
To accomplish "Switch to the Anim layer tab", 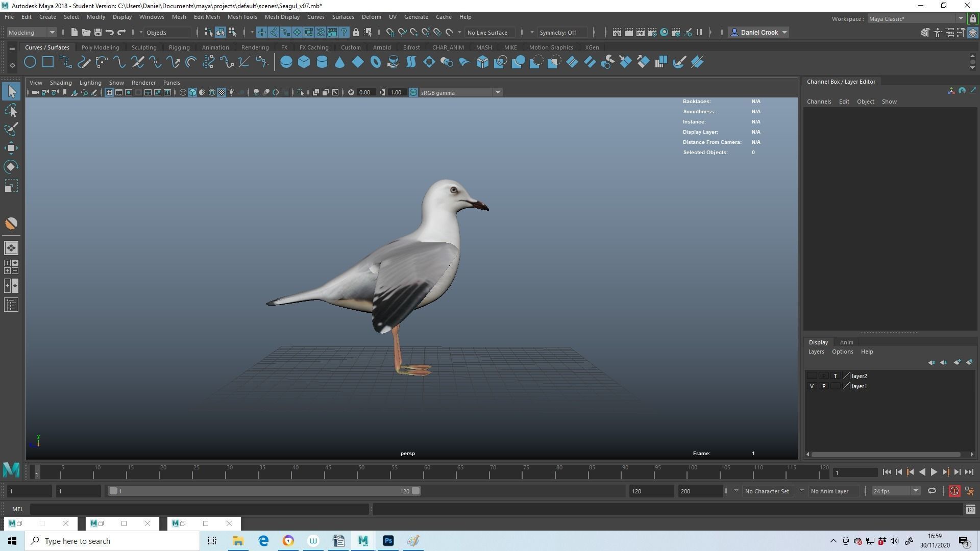I will pyautogui.click(x=846, y=342).
